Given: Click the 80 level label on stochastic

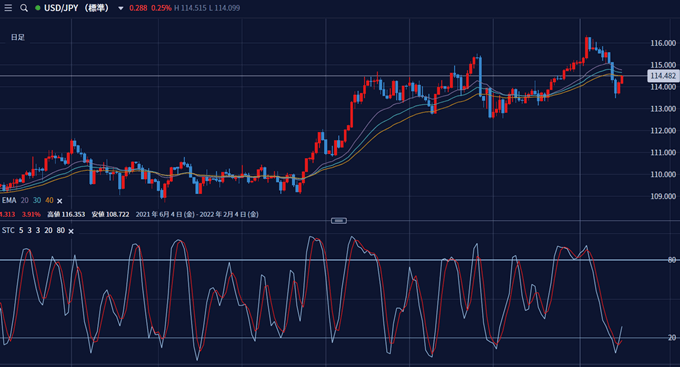Looking at the screenshot, I should (x=672, y=260).
